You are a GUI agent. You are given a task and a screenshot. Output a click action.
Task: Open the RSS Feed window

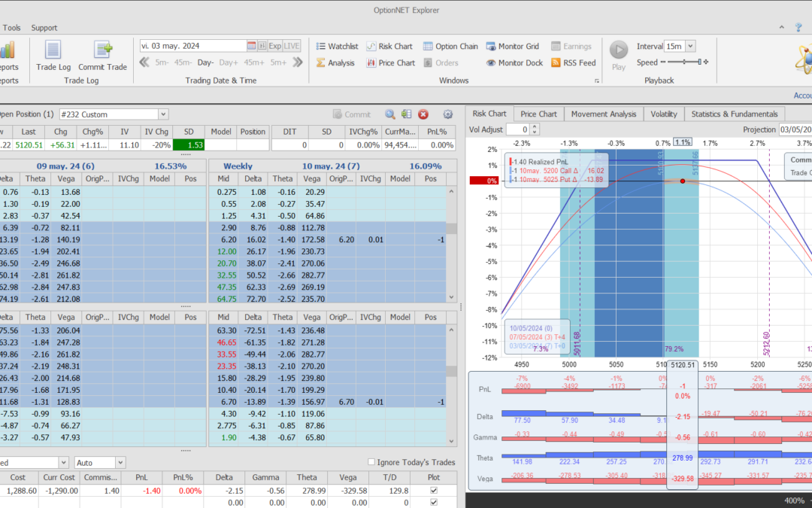pyautogui.click(x=573, y=63)
